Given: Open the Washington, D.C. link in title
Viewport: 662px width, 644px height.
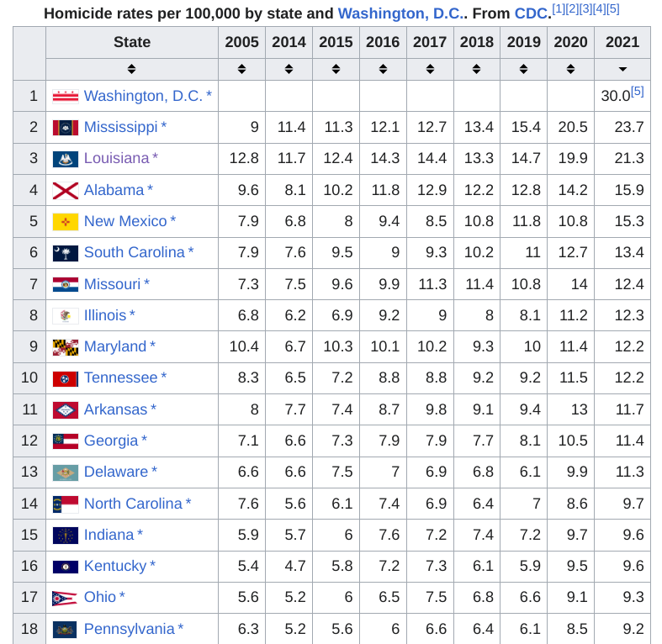Looking at the screenshot, I should point(400,13).
